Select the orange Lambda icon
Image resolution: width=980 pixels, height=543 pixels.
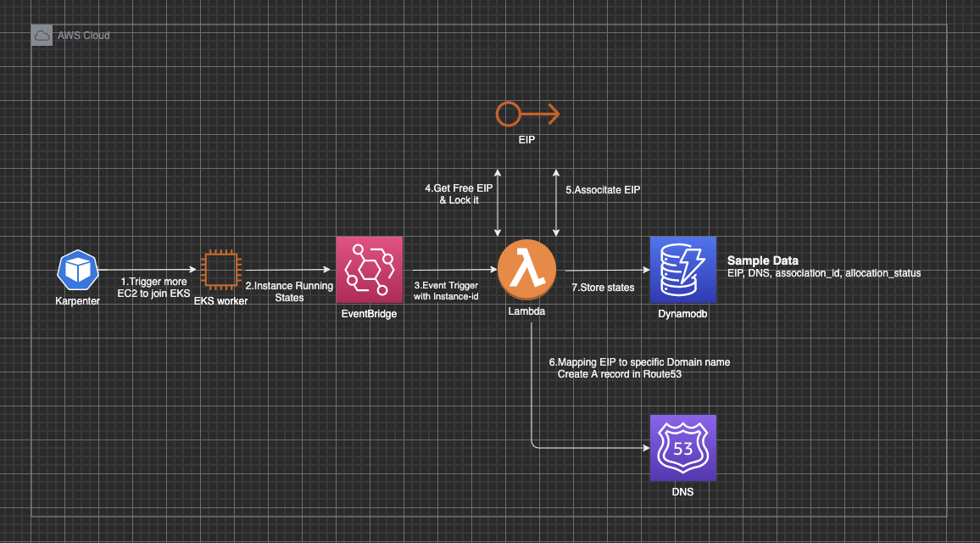click(526, 270)
